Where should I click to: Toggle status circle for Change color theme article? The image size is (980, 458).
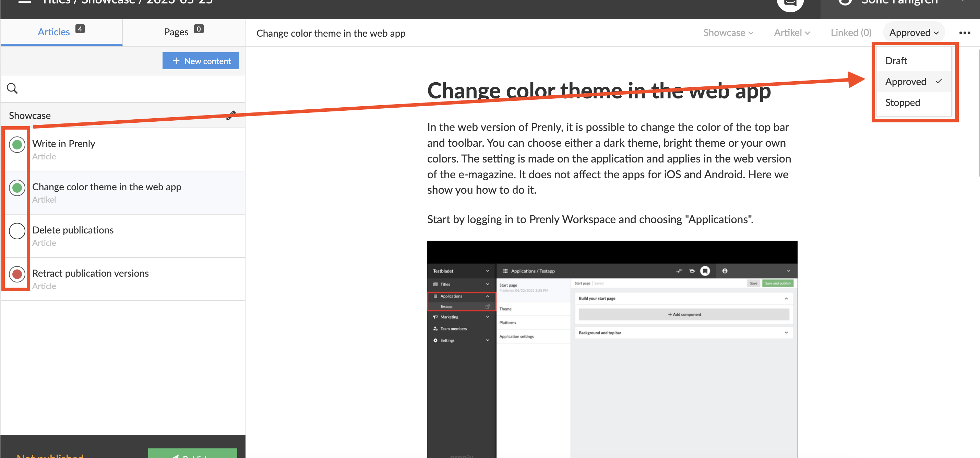pos(17,188)
